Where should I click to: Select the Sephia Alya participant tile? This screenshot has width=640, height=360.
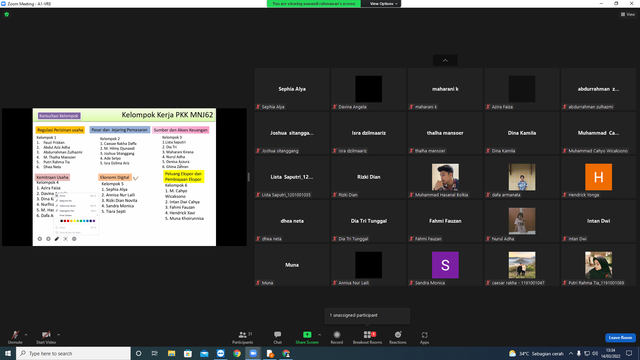coord(292,89)
